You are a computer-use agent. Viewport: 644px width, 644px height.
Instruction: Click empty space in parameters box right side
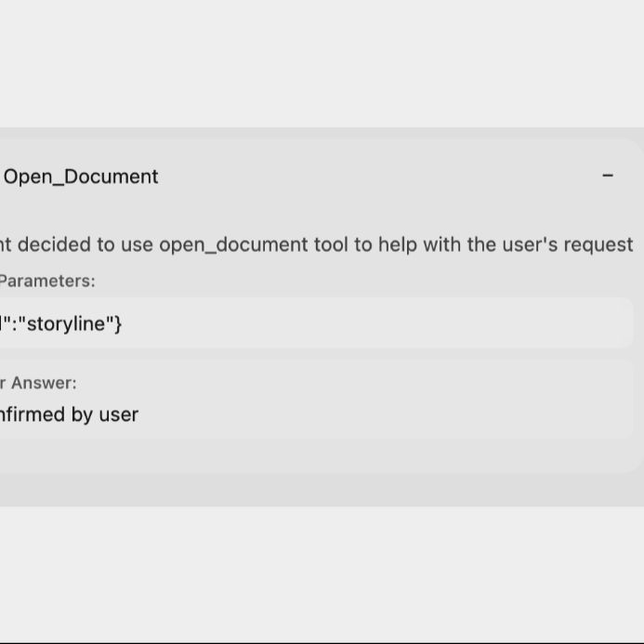point(418,323)
